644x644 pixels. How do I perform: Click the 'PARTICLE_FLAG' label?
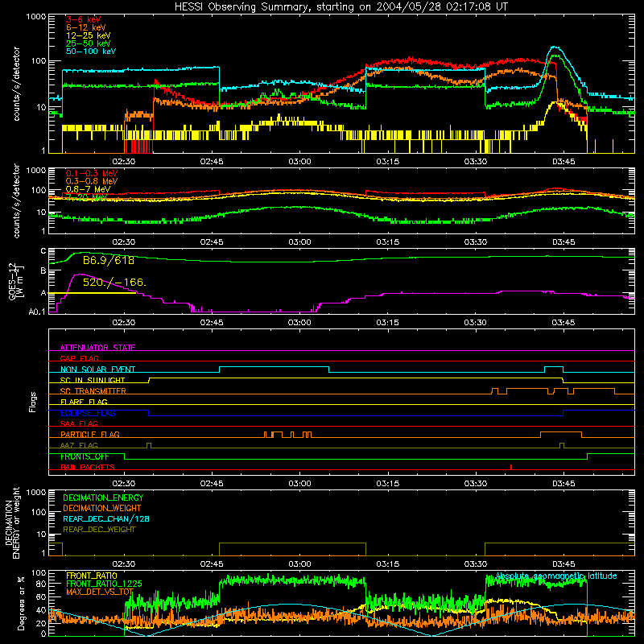(90, 435)
